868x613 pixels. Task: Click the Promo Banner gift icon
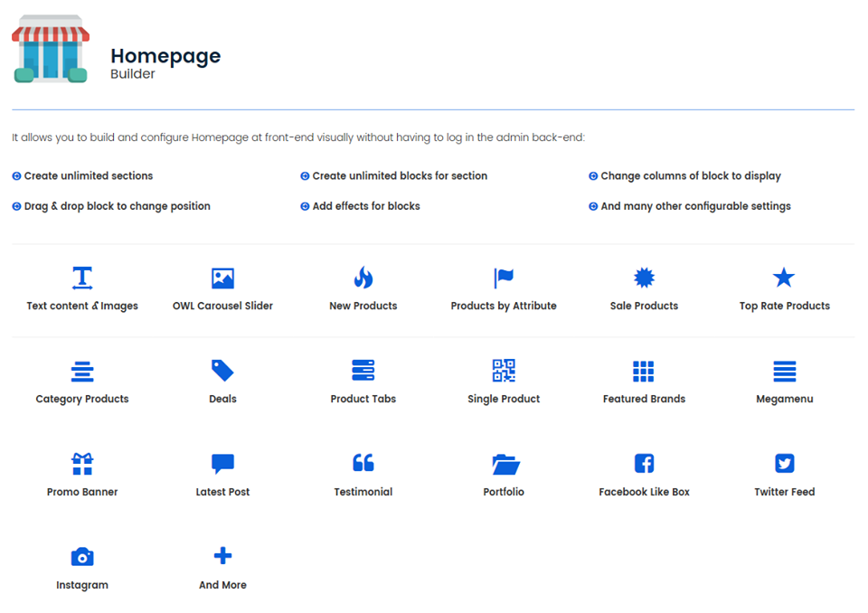pos(82,464)
